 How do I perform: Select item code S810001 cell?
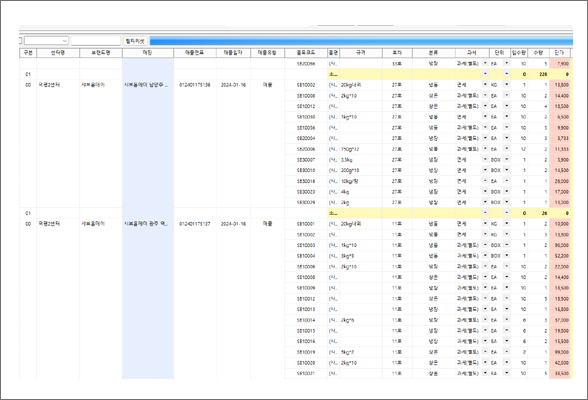coord(306,224)
